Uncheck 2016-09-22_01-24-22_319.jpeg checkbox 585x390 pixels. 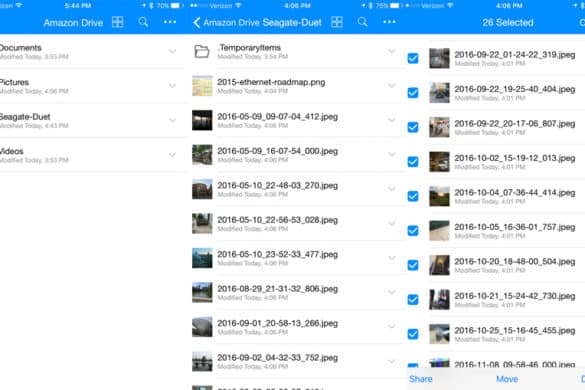coord(413,58)
